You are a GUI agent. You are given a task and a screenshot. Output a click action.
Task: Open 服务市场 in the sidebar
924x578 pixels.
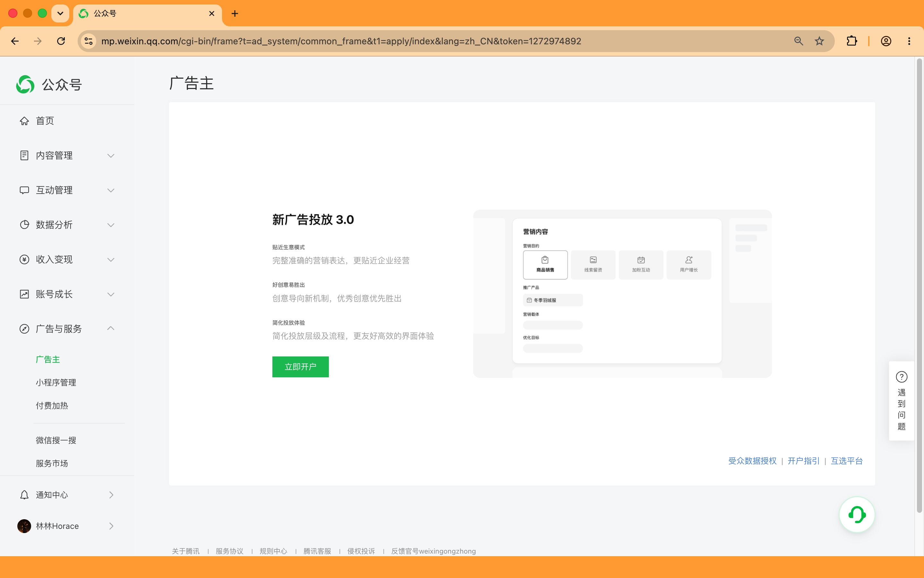[x=52, y=463]
